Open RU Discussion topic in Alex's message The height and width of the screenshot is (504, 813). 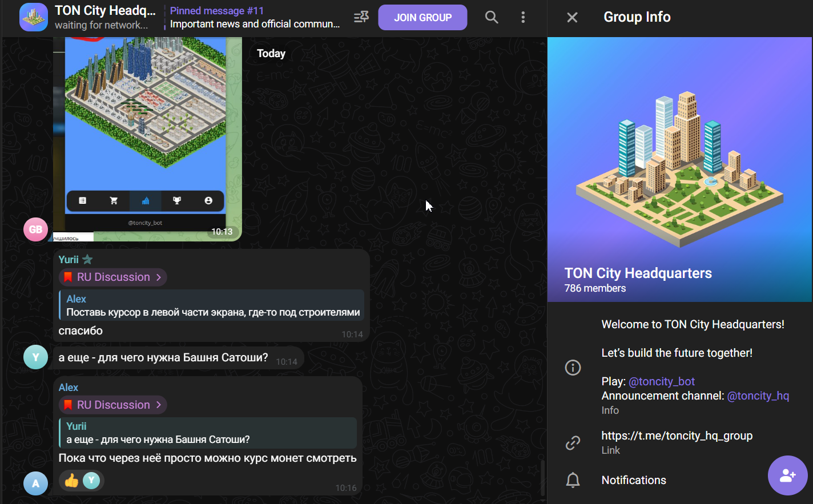pos(113,405)
